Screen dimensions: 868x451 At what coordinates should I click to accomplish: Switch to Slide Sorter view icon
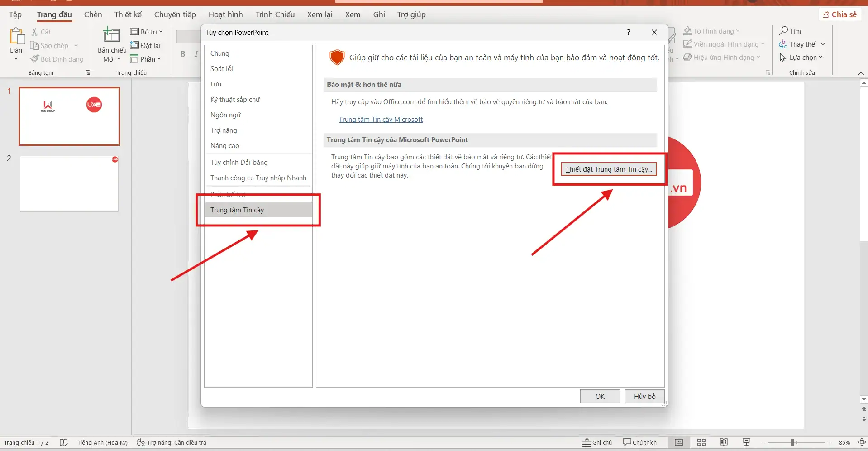(x=701, y=442)
